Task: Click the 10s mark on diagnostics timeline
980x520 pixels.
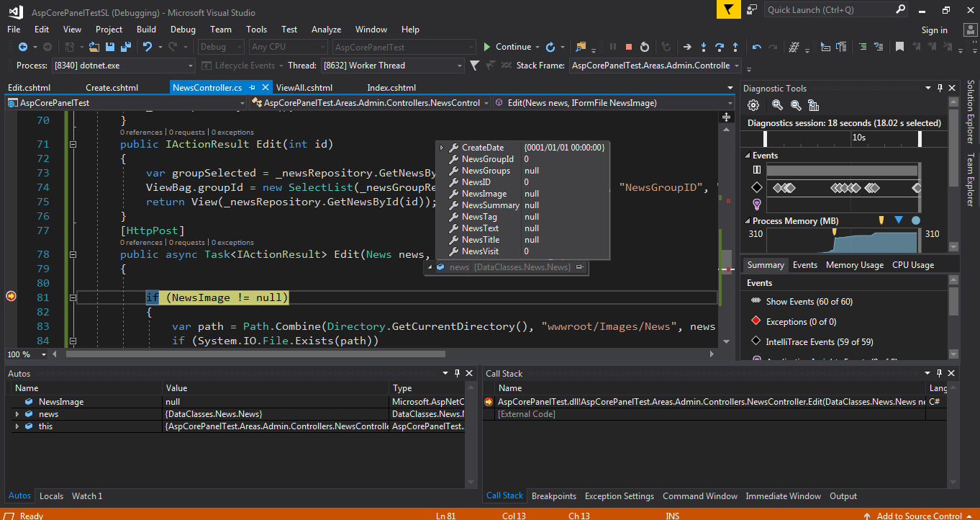Action: pos(858,137)
